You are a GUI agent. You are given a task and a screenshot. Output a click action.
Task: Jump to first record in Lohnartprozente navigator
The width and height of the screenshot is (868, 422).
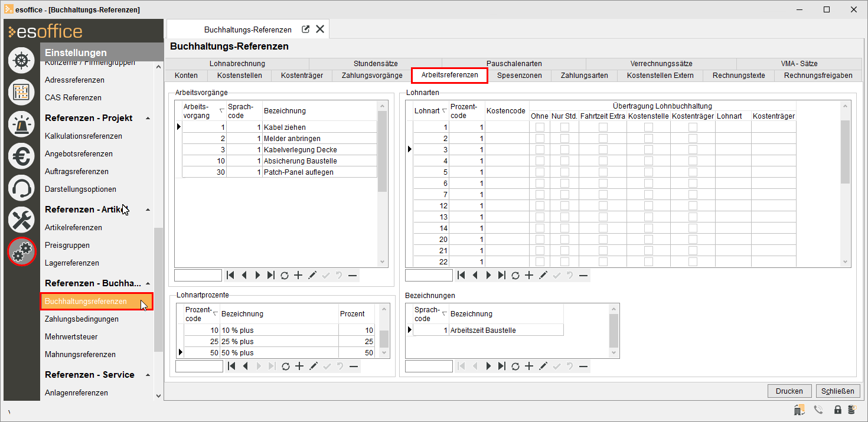231,367
